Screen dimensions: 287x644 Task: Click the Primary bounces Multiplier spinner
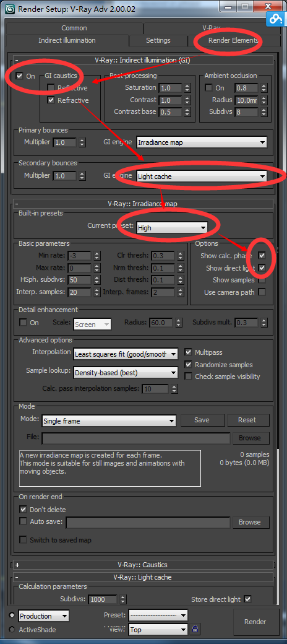[x=82, y=142]
